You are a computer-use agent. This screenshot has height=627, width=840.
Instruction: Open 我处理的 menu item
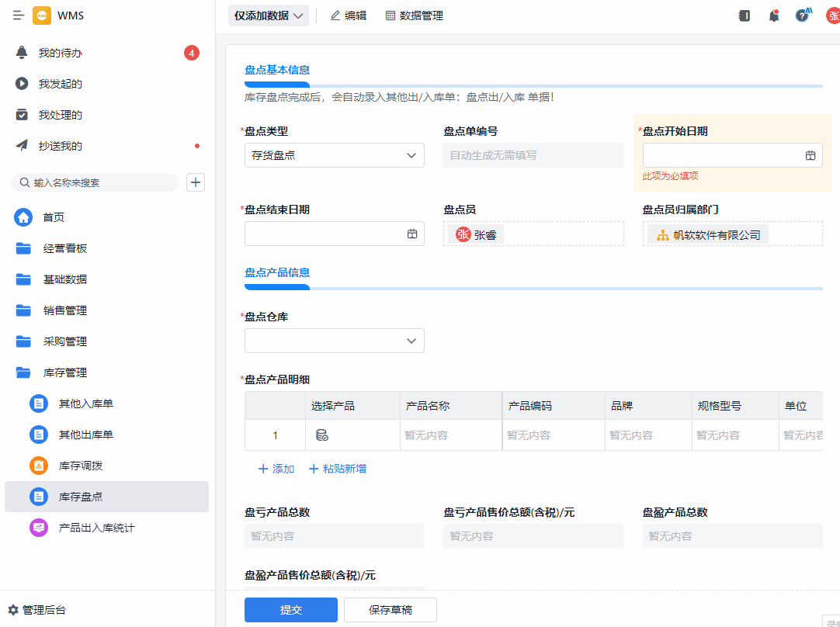coord(106,115)
